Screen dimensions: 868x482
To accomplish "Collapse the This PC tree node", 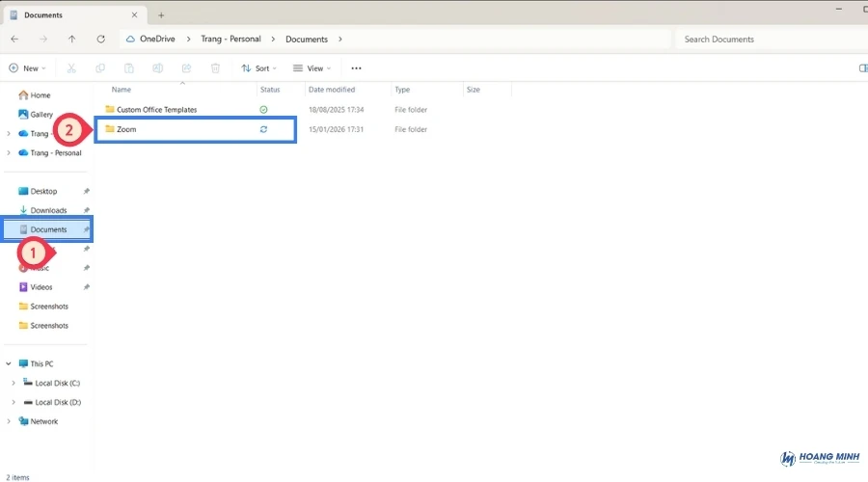I will click(9, 363).
